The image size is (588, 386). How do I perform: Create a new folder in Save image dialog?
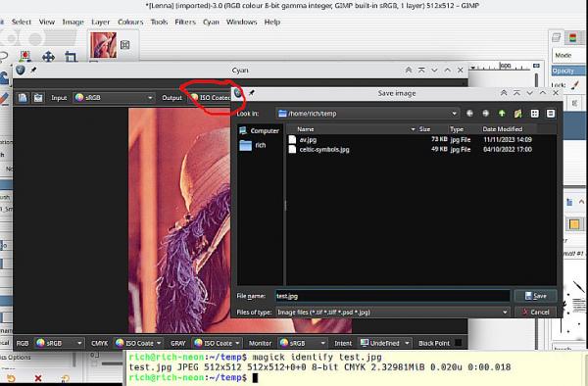[x=517, y=114]
